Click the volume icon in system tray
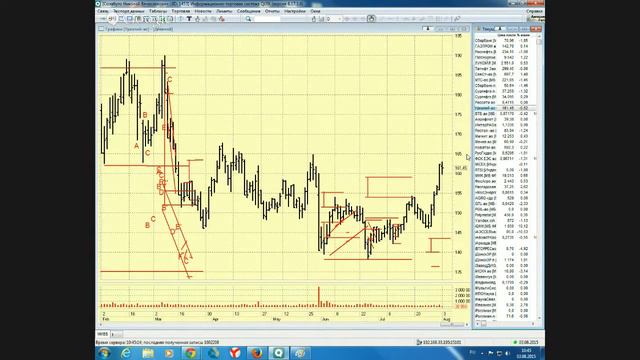 [x=508, y=353]
